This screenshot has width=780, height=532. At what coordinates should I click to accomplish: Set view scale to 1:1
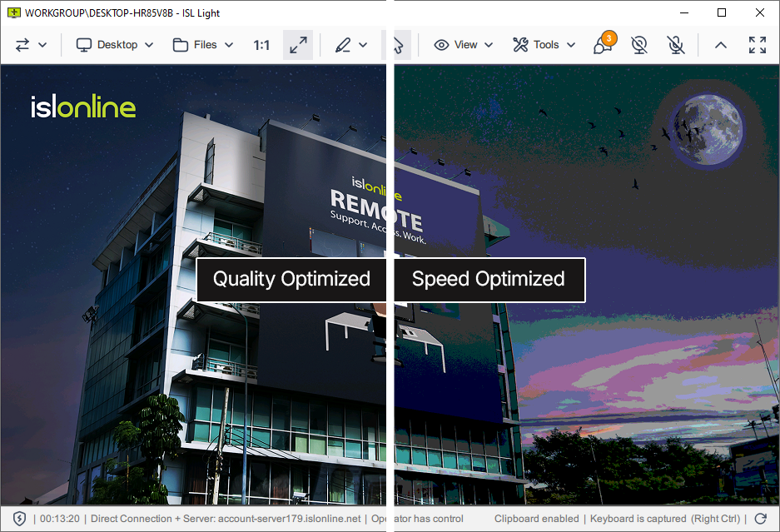click(261, 45)
